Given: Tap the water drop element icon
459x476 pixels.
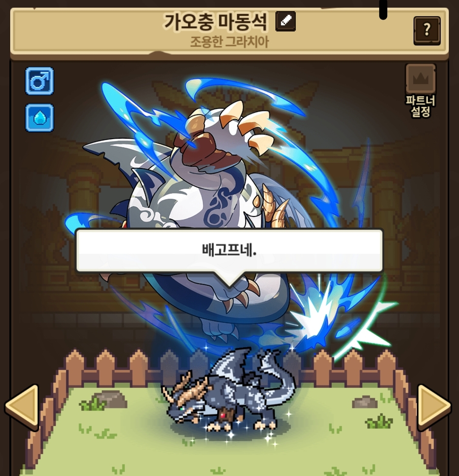Looking at the screenshot, I should pos(40,118).
